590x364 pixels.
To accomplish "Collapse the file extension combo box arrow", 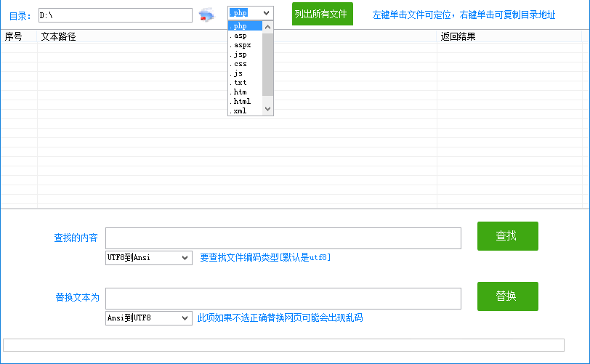I will point(267,13).
